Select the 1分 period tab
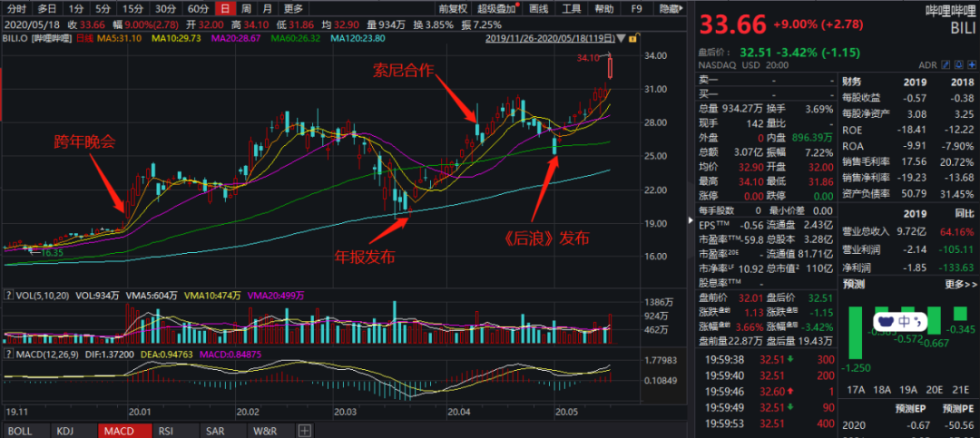980x438 pixels. [x=75, y=9]
